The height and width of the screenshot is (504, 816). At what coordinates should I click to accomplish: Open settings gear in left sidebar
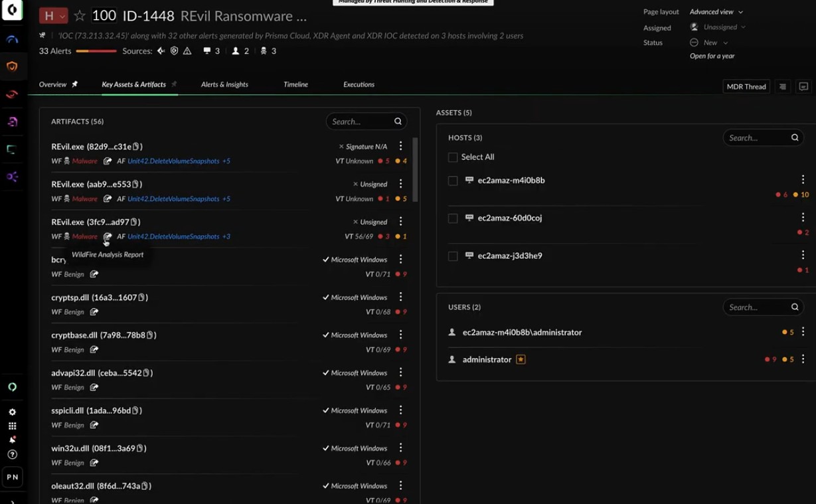click(x=12, y=412)
